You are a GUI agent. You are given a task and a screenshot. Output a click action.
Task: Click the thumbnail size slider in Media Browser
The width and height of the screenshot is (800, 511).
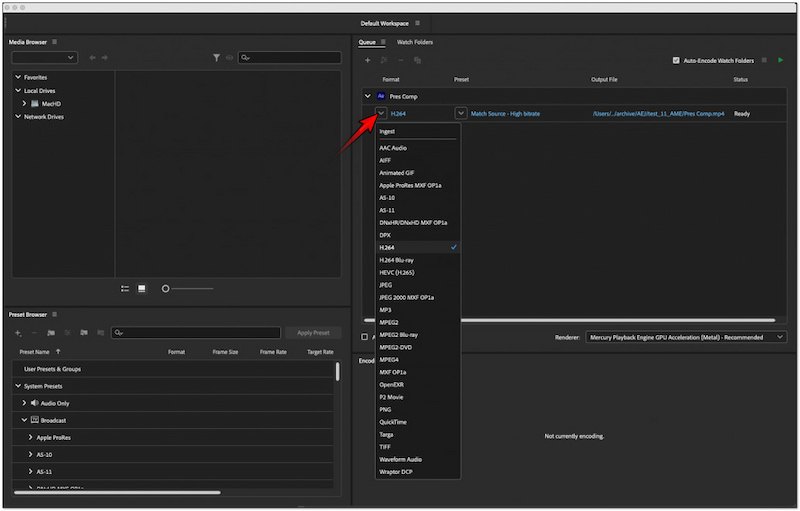tap(166, 288)
